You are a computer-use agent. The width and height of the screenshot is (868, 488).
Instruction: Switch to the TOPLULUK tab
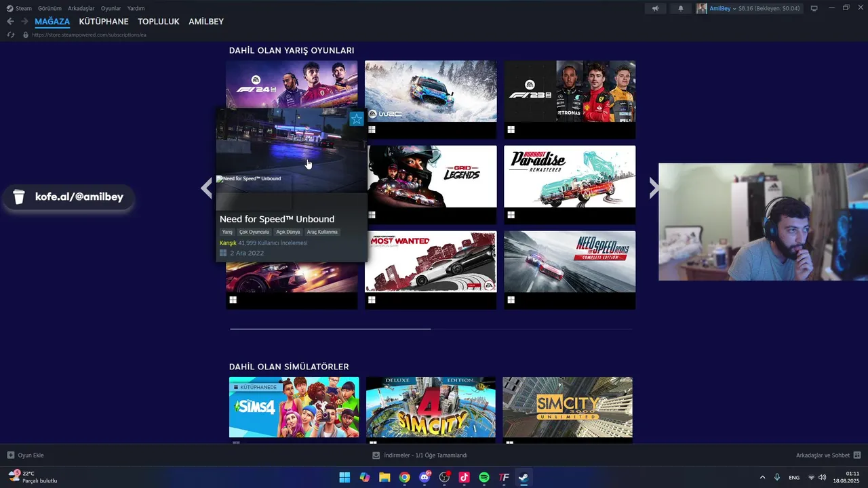tap(159, 22)
